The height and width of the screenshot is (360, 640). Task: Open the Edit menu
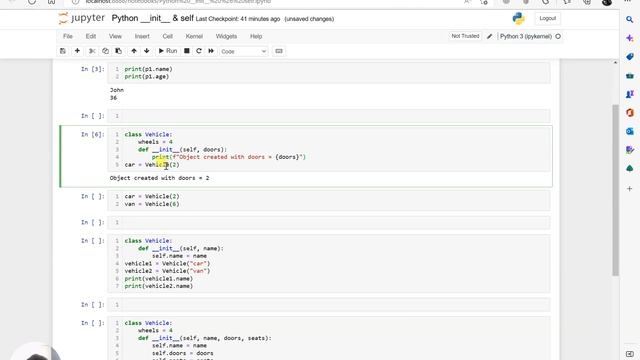click(x=91, y=36)
